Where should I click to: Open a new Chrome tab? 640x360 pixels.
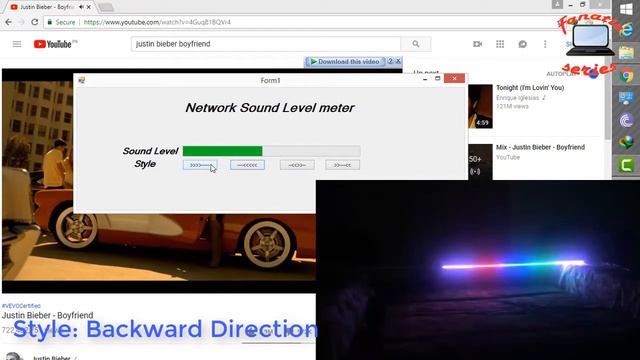(106, 7)
